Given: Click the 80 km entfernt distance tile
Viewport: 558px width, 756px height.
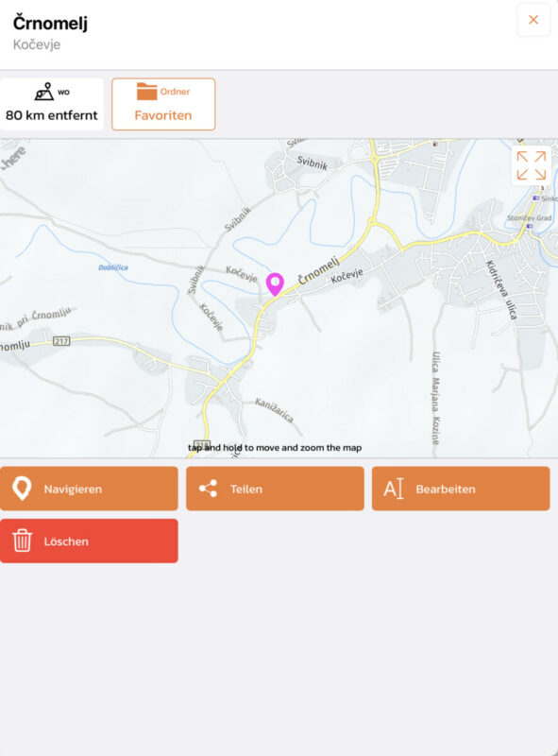Looking at the screenshot, I should (x=52, y=104).
